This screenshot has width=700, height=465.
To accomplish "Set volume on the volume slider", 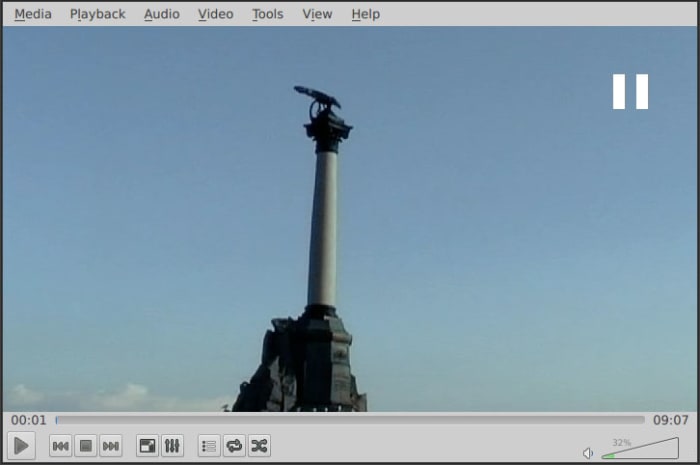I will point(640,450).
